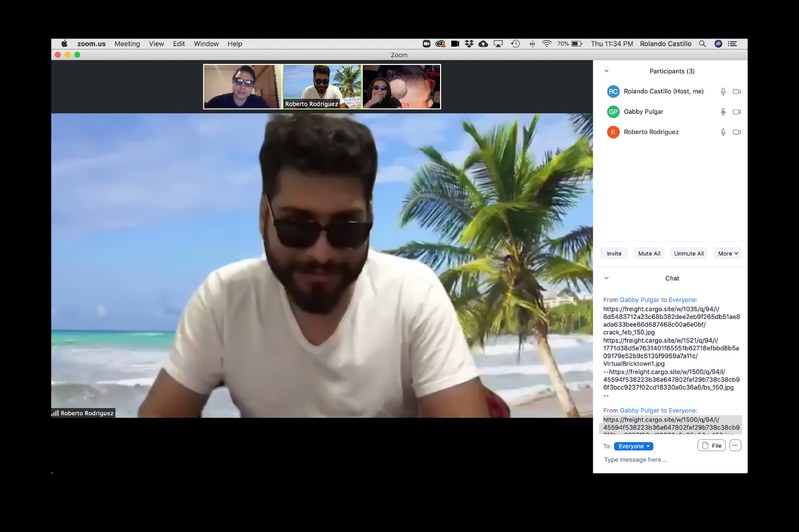799x532 pixels.
Task: Collapse the Participants panel chevron
Action: pyautogui.click(x=606, y=71)
